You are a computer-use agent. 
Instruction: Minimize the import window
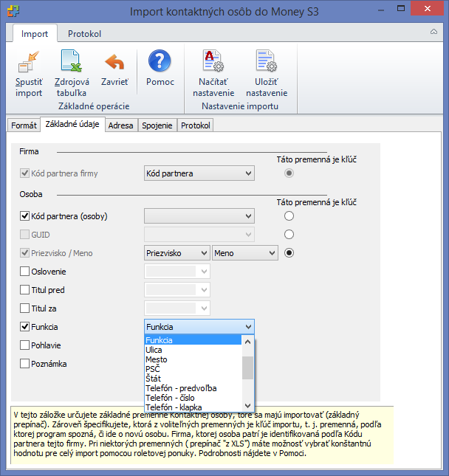tap(380, 10)
